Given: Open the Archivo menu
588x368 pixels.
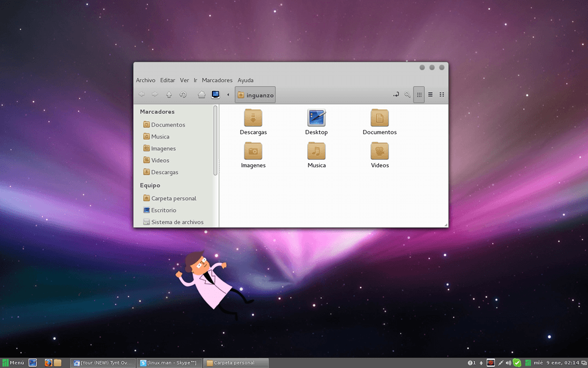Looking at the screenshot, I should click(x=146, y=80).
